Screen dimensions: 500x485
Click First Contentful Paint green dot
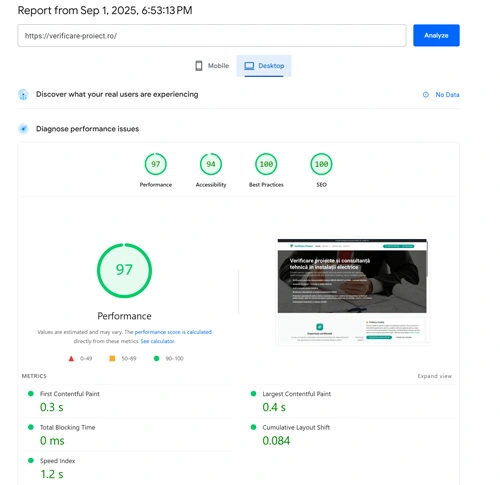pos(31,394)
